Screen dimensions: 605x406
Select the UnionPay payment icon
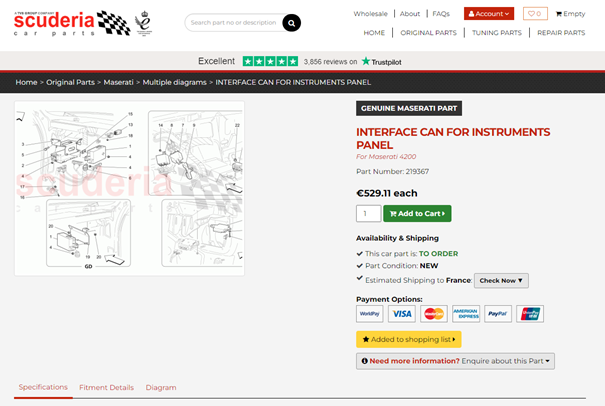pyautogui.click(x=530, y=314)
